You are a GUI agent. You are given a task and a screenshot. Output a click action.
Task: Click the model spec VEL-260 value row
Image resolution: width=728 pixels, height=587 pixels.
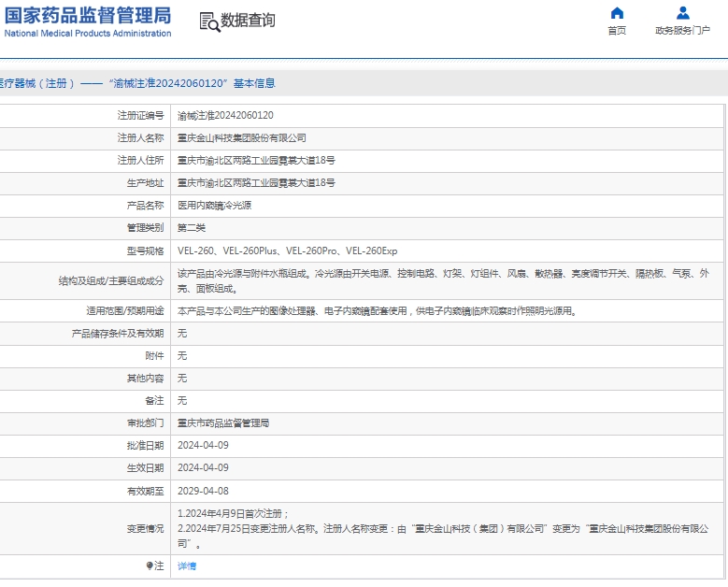(288, 251)
